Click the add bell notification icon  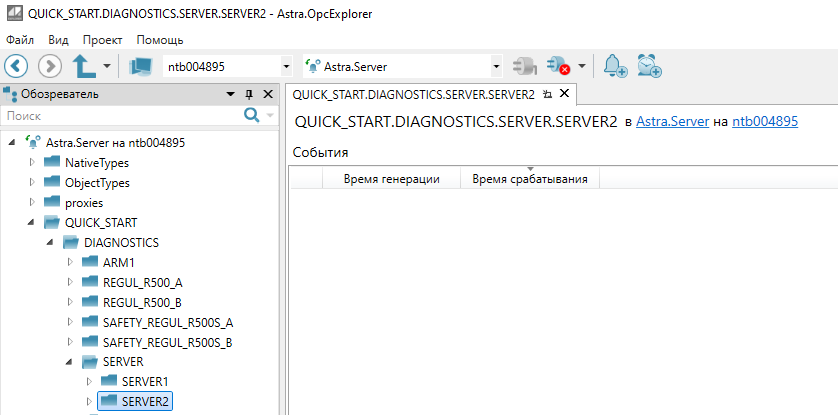[615, 67]
